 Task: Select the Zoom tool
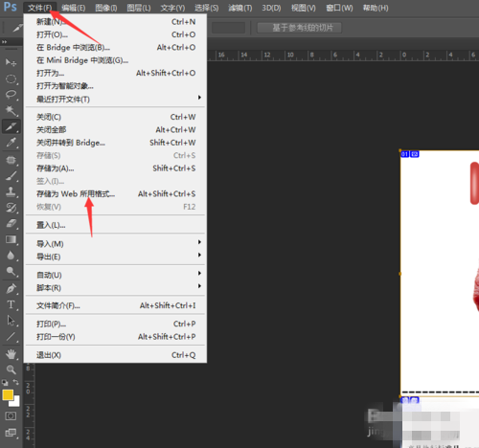(x=11, y=370)
